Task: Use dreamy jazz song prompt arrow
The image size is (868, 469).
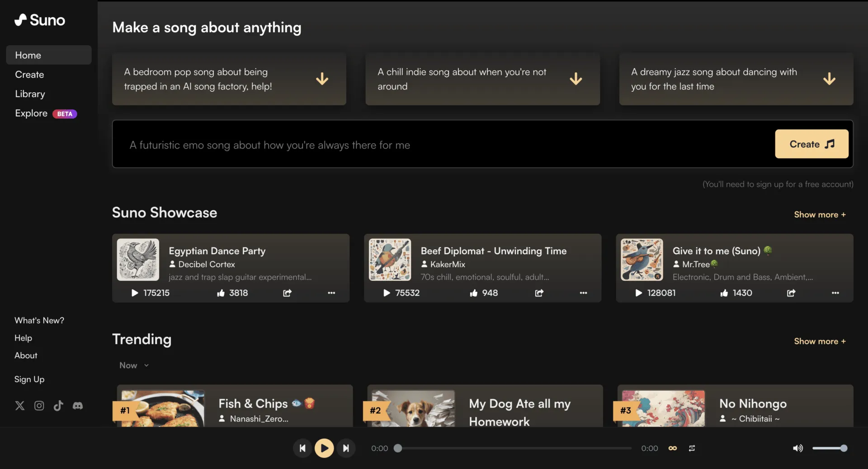Action: click(x=829, y=79)
